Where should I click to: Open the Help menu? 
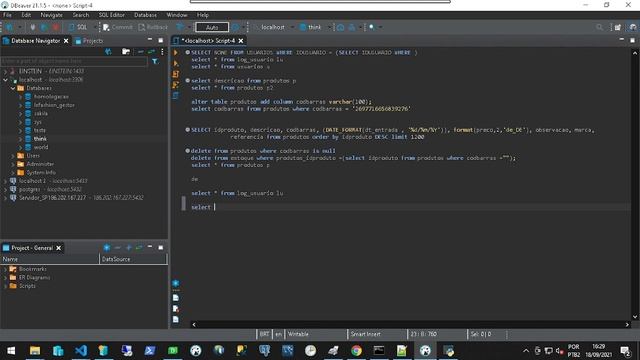click(x=203, y=15)
